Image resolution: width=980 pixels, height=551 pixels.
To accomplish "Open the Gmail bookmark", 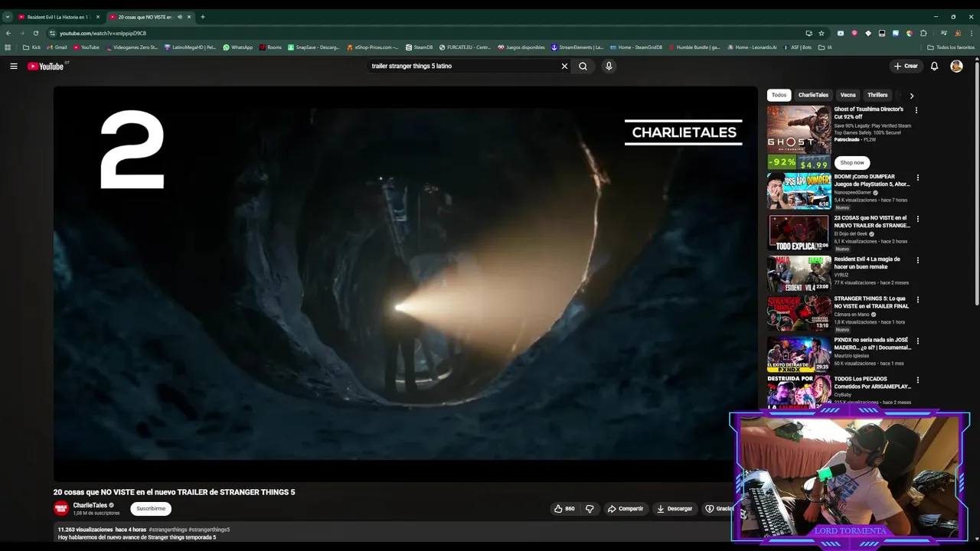I will [57, 47].
